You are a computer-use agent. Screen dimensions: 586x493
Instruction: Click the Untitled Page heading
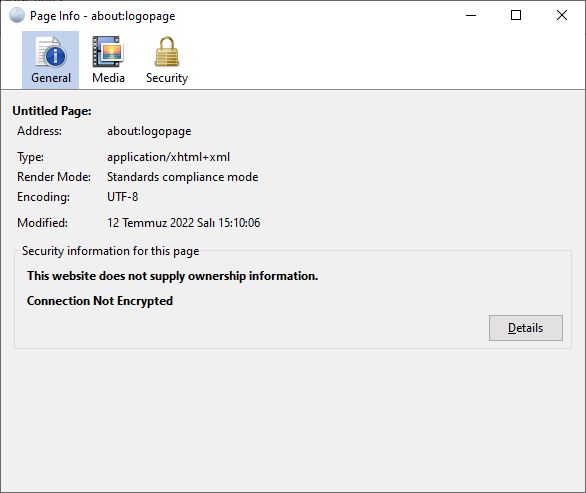click(x=52, y=111)
